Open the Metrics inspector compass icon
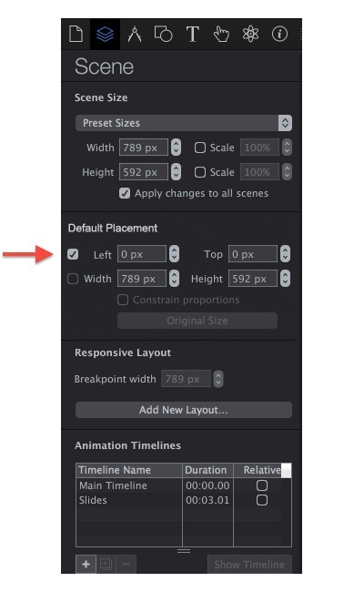This screenshot has width=364, height=592. (x=135, y=35)
